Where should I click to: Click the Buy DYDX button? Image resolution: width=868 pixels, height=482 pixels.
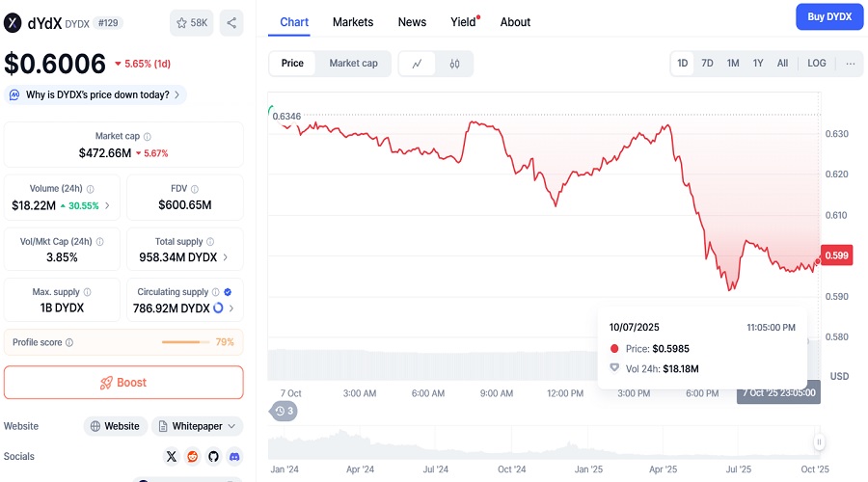point(829,17)
